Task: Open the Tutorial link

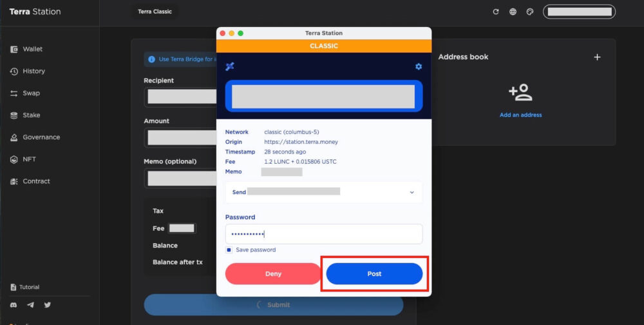Action: [25, 287]
